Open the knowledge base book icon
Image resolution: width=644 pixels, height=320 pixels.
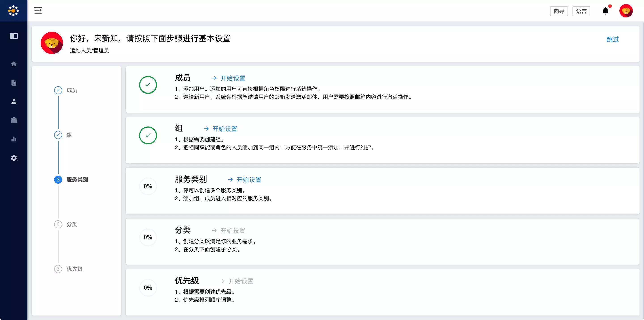(x=14, y=36)
